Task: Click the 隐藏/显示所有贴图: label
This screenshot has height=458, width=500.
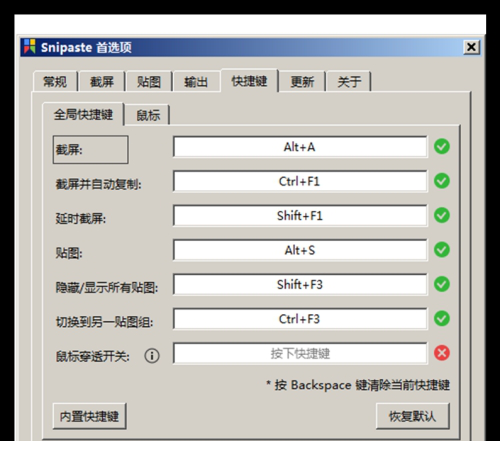Action: (x=107, y=287)
